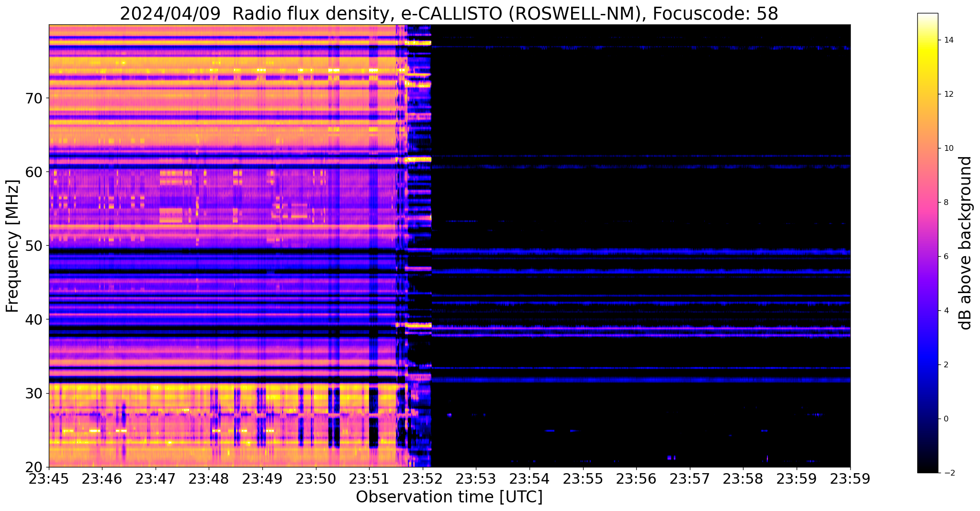Click the 'Observation time [UTC]' x-axis label
Screen dimensions: 980x511
449,497
